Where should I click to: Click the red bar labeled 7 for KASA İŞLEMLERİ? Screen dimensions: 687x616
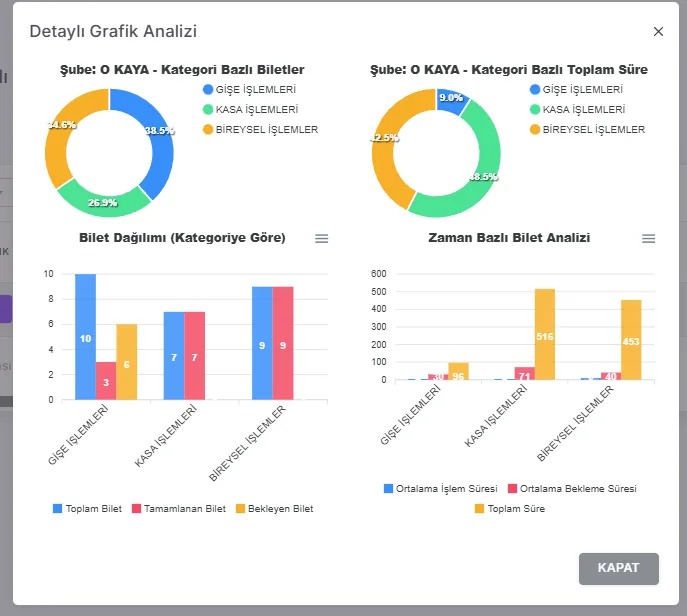(x=195, y=356)
